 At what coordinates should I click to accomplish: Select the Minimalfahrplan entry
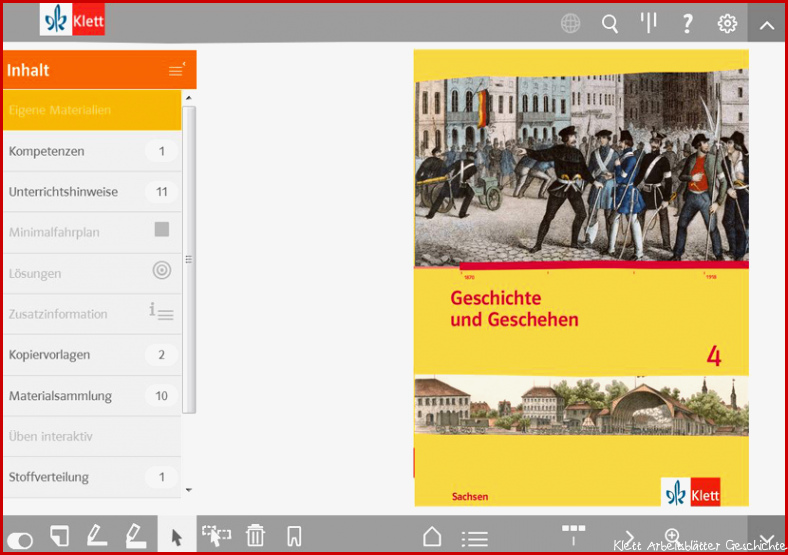point(92,232)
